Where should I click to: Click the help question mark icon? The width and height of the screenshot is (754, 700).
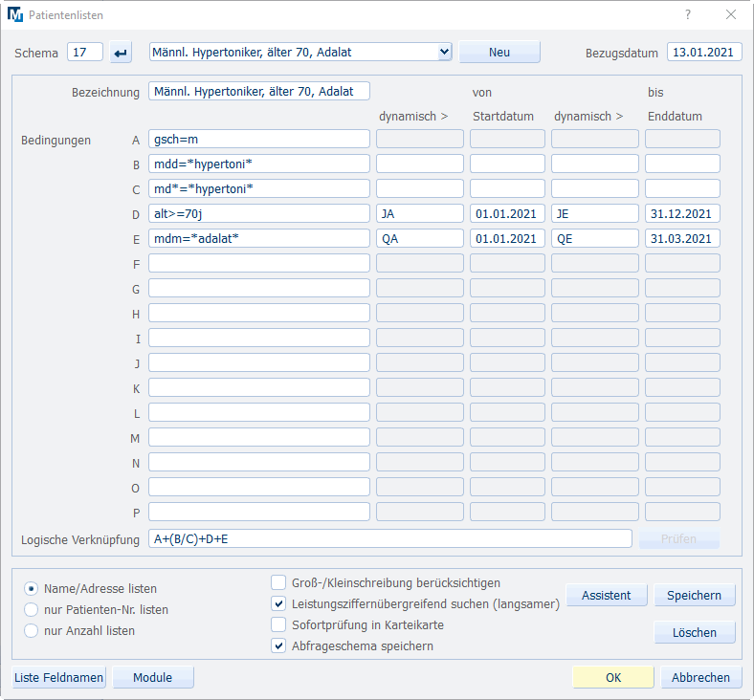tap(687, 15)
